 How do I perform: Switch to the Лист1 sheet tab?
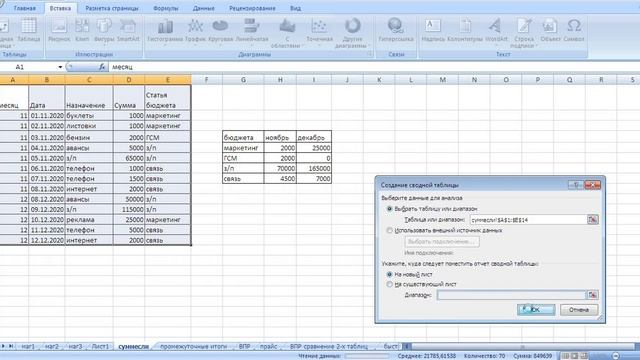tap(100, 347)
